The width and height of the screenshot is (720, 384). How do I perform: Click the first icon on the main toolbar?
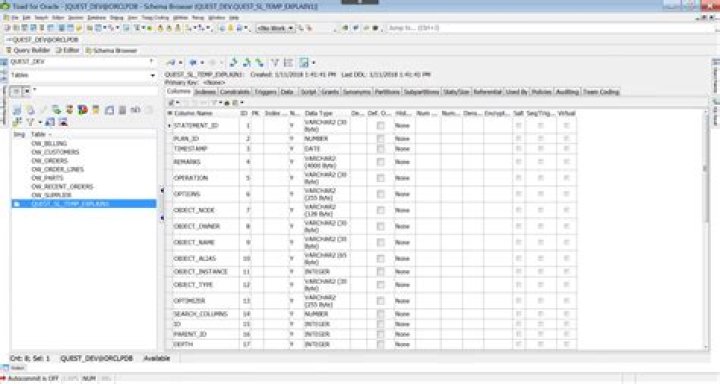[7, 28]
